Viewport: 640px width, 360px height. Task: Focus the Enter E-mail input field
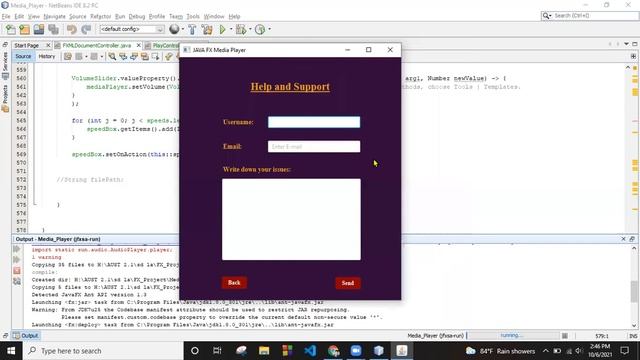tap(314, 147)
